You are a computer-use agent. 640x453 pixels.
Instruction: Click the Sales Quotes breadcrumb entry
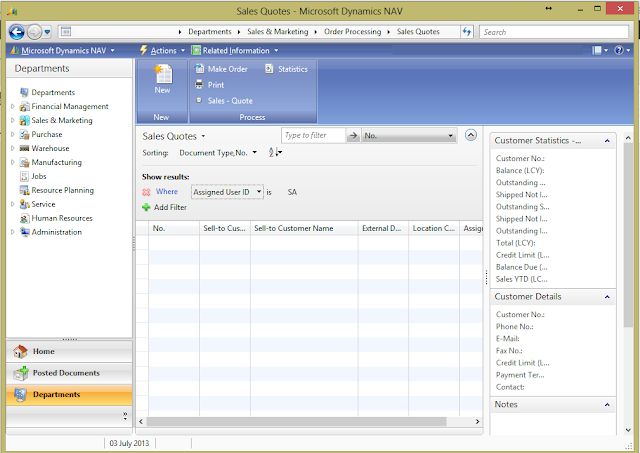pos(418,32)
